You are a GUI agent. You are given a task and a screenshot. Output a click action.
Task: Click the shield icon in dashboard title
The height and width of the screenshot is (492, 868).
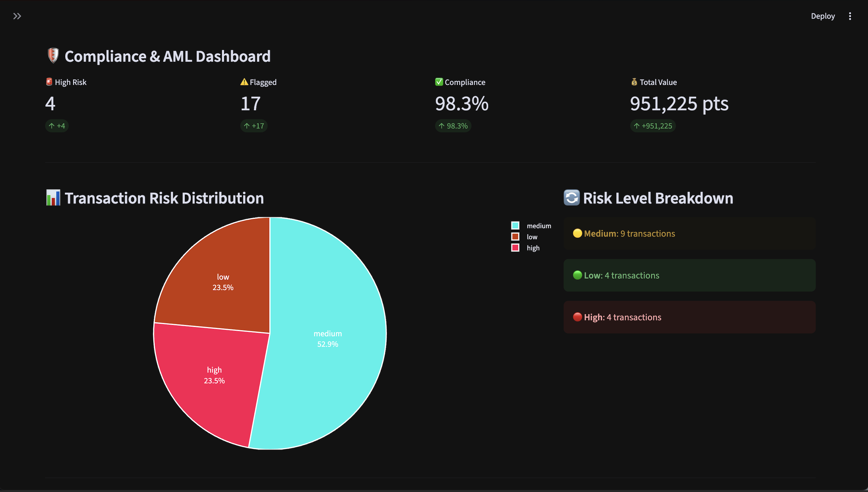click(x=53, y=56)
